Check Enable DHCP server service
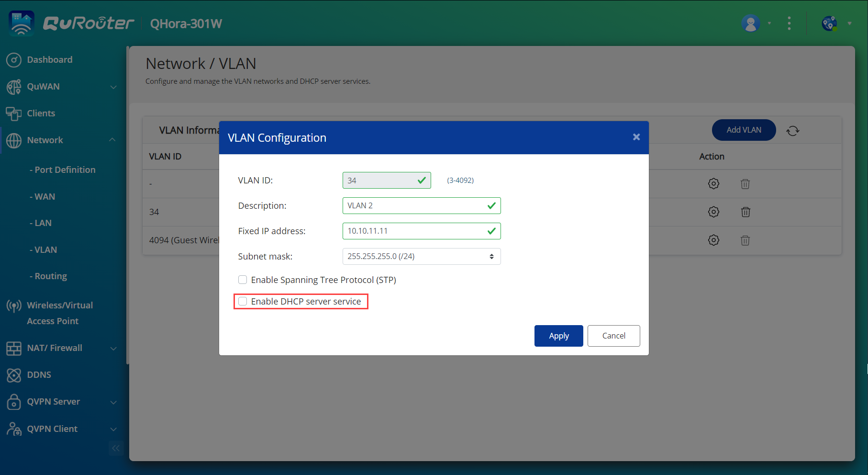868x475 pixels. pos(243,301)
